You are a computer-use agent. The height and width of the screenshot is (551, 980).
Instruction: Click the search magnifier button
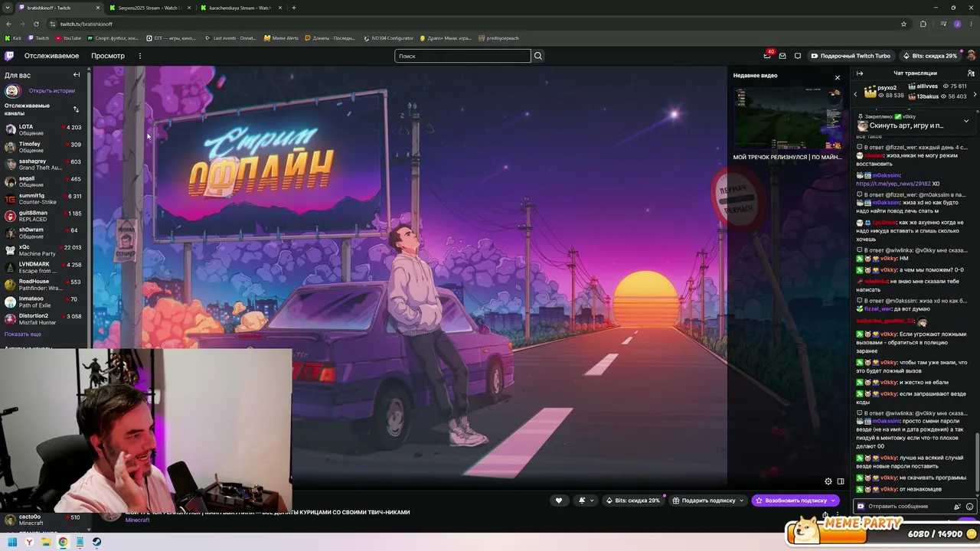[x=538, y=56]
